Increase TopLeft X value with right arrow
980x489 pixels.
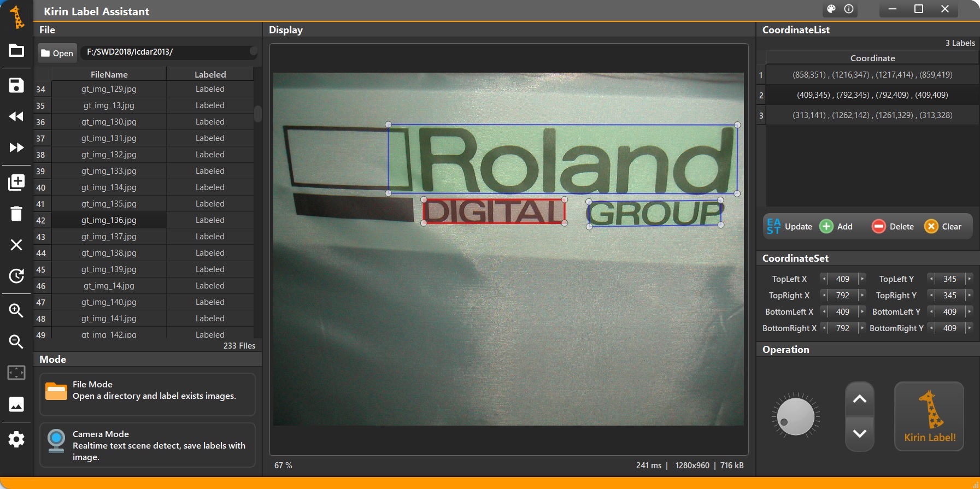coord(862,279)
